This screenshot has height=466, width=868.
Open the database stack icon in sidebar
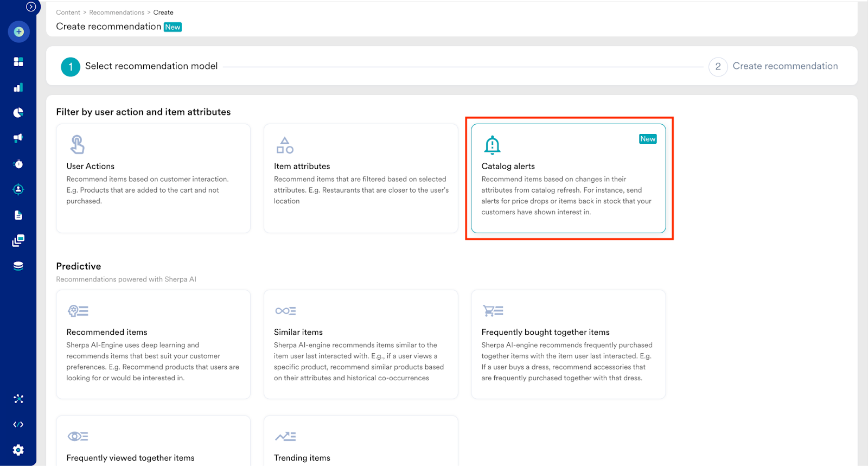tap(18, 266)
